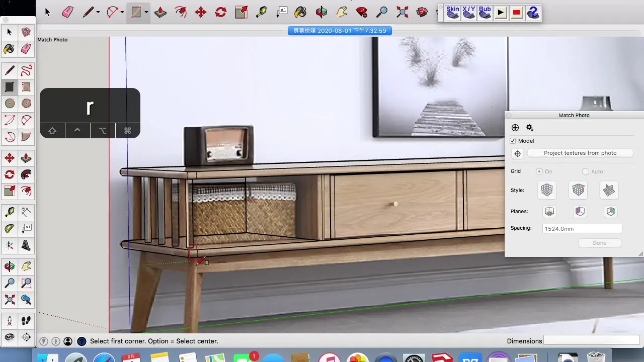644x362 pixels.
Task: Click Zoom Extents in top toolbar
Action: pyautogui.click(x=402, y=12)
